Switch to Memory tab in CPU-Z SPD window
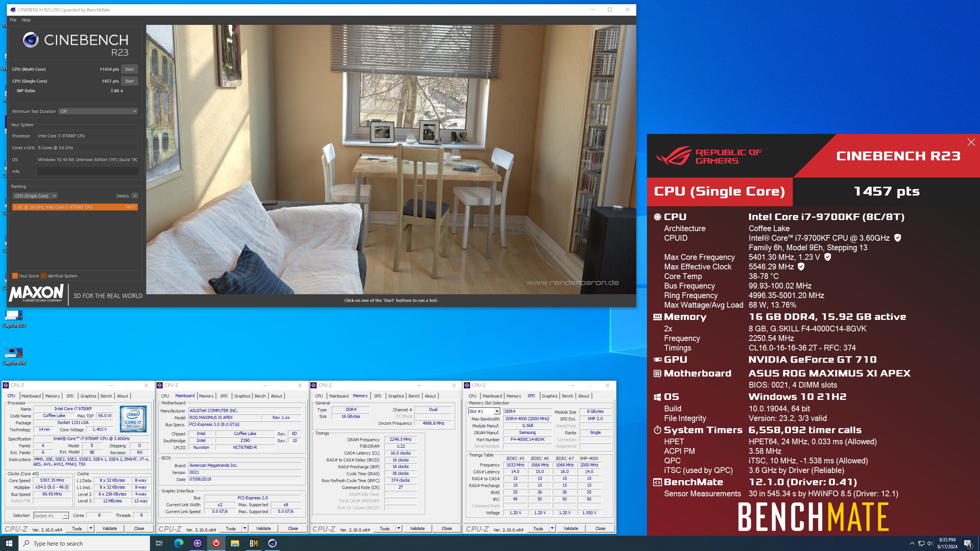Viewport: 980px width, 551px height. (x=514, y=396)
